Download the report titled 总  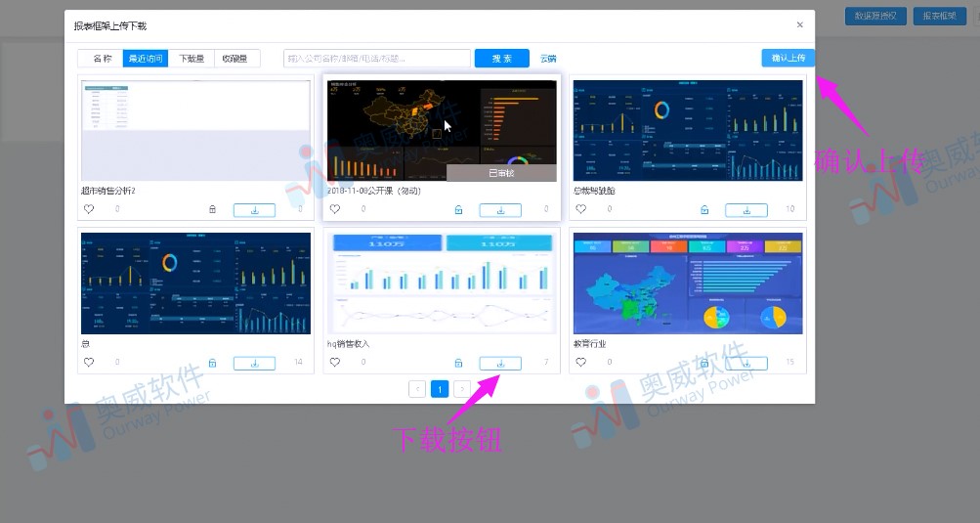point(254,364)
